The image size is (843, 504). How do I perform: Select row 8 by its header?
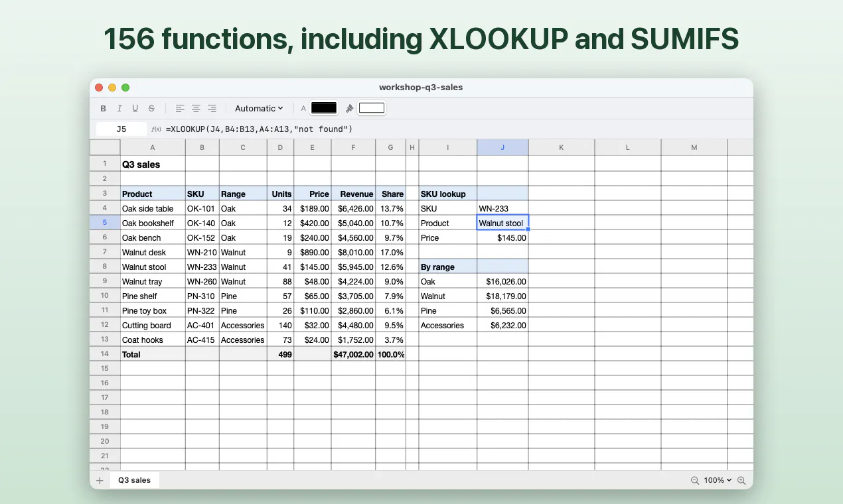coord(105,267)
